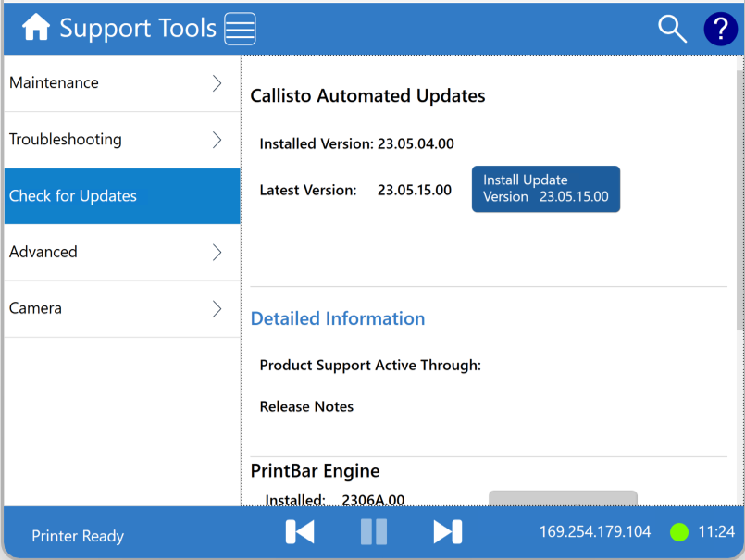745x560 pixels.
Task: Open the hamburger menu beside Support Tools
Action: [240, 29]
